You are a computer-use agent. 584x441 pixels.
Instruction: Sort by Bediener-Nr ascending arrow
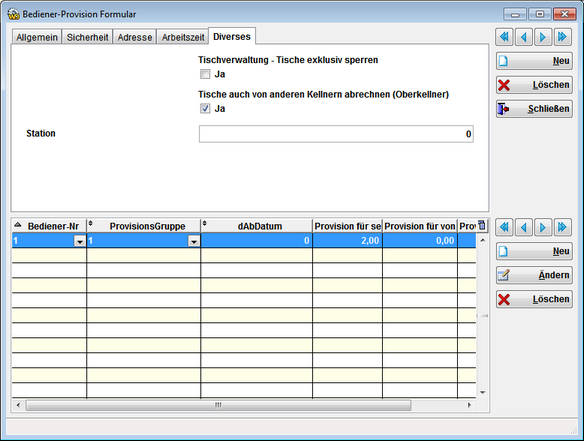18,225
